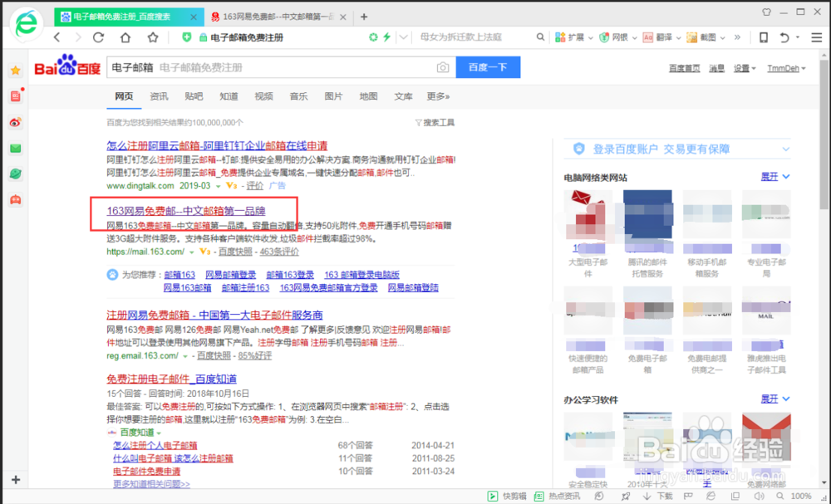Click the plus icon at sidebar bottom

point(16,480)
